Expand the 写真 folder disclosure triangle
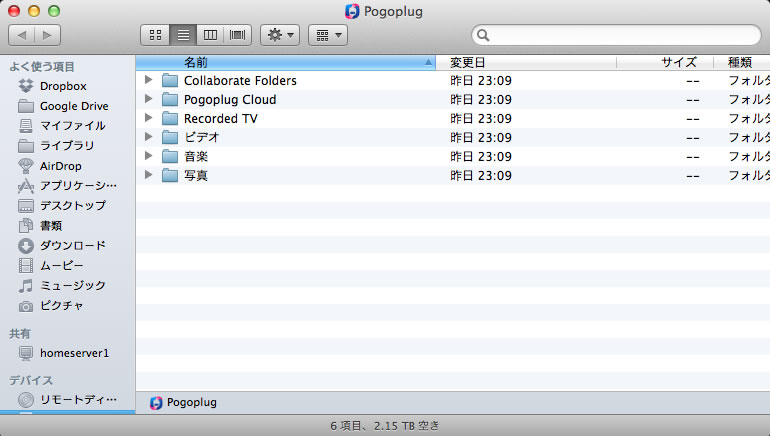This screenshot has width=770, height=436. click(148, 175)
